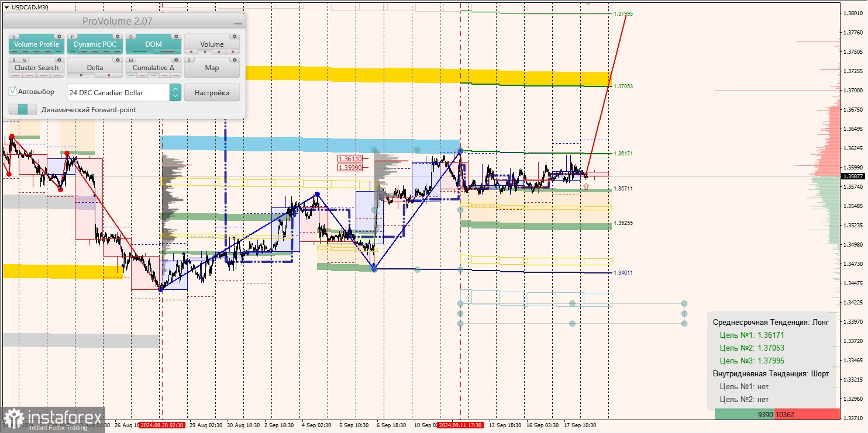The width and height of the screenshot is (868, 433).
Task: Select green dot segment under Delta
Action: pos(81,75)
